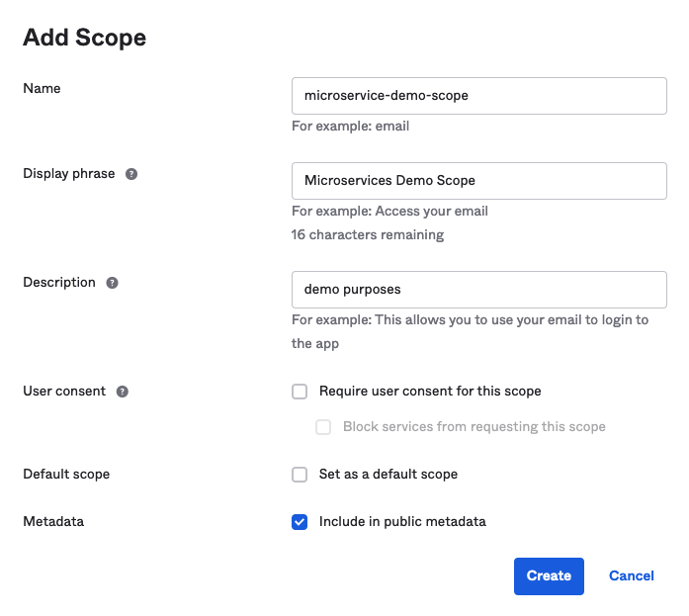Viewport: 689px width, 616px height.
Task: Check the Block services from requesting checkbox
Action: click(323, 427)
